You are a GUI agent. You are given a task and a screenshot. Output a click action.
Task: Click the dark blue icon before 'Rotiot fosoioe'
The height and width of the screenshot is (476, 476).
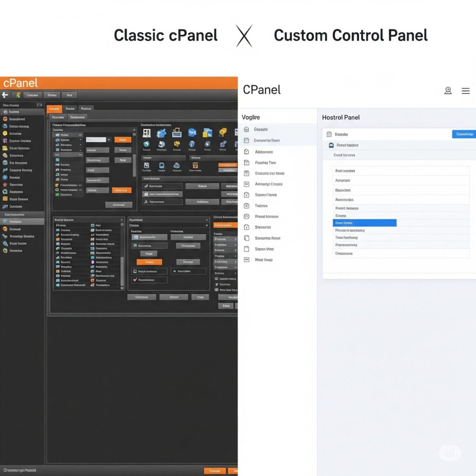(x=331, y=145)
